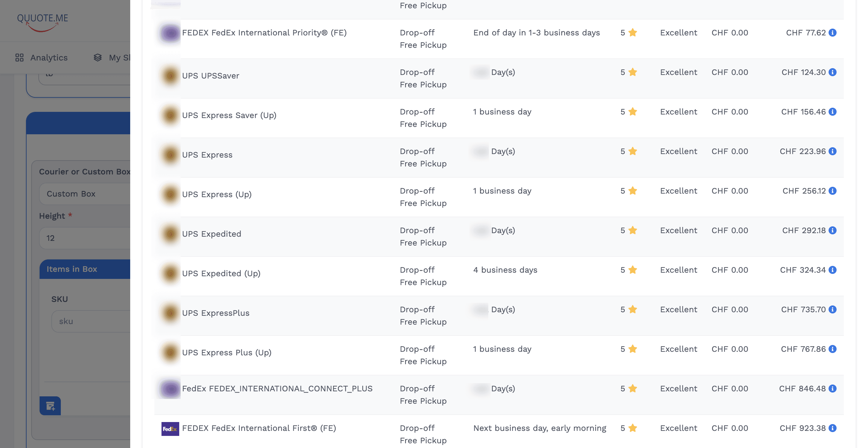Image resolution: width=868 pixels, height=448 pixels.
Task: Click the star rating for UPS Express
Action: (632, 152)
